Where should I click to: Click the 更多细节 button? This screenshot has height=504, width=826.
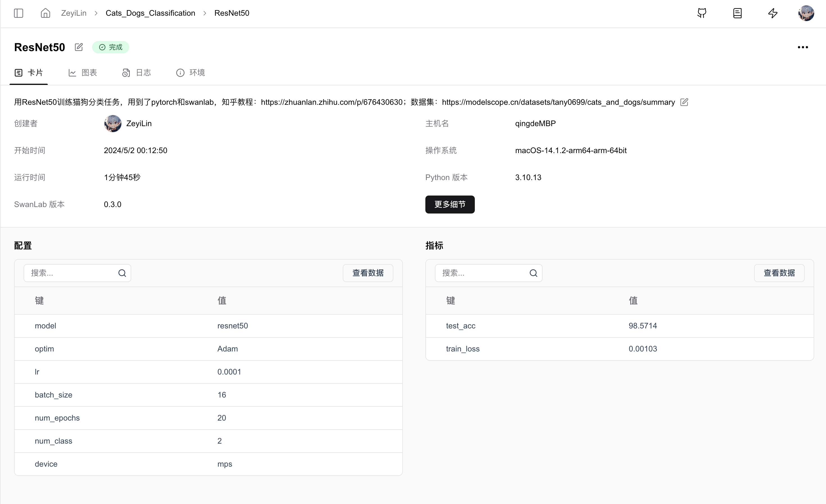pyautogui.click(x=450, y=205)
